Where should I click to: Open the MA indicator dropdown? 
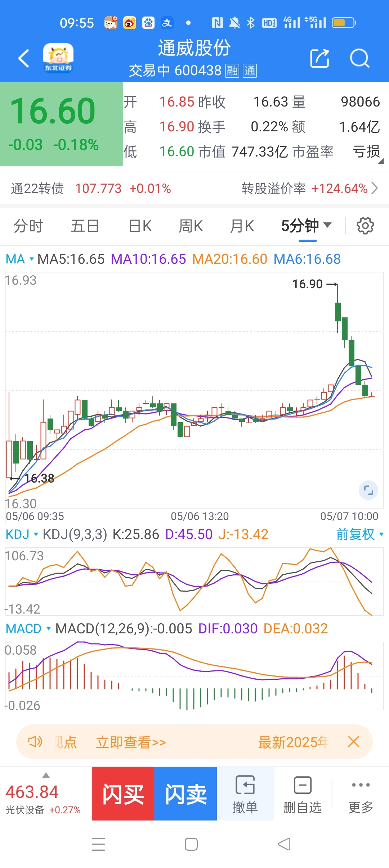point(20,259)
